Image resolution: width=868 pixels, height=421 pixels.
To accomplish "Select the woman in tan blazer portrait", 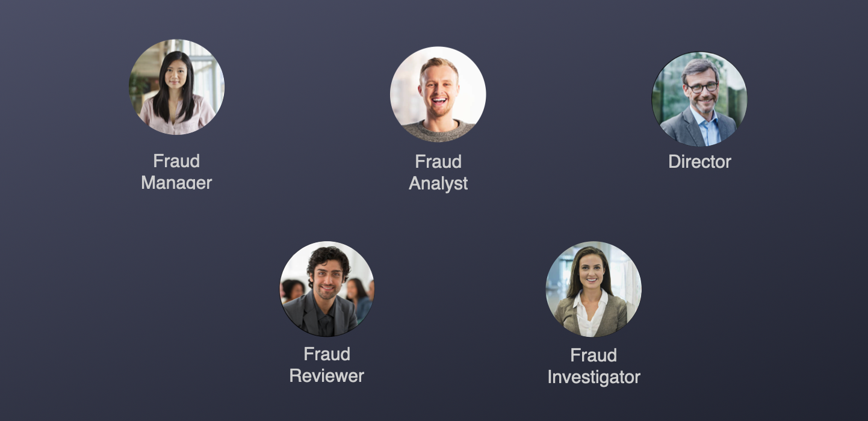I will pyautogui.click(x=594, y=289).
